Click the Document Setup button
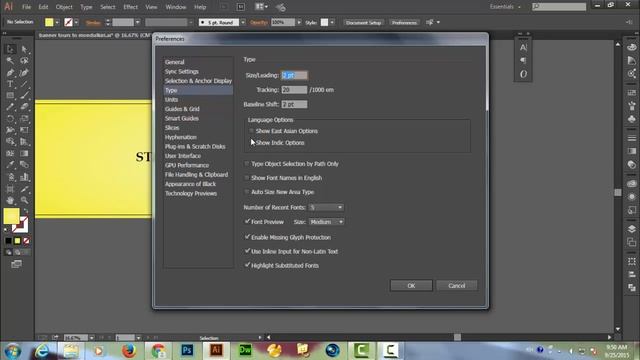640x360 pixels. (363, 22)
